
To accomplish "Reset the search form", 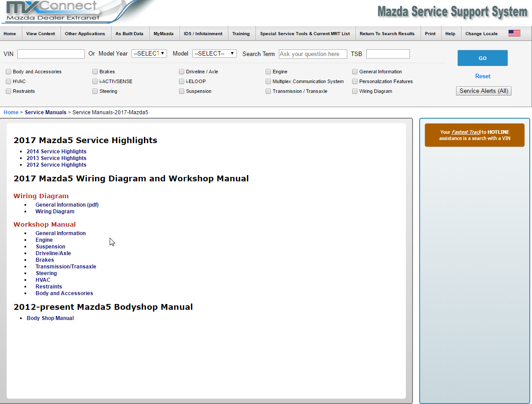I will [x=483, y=76].
